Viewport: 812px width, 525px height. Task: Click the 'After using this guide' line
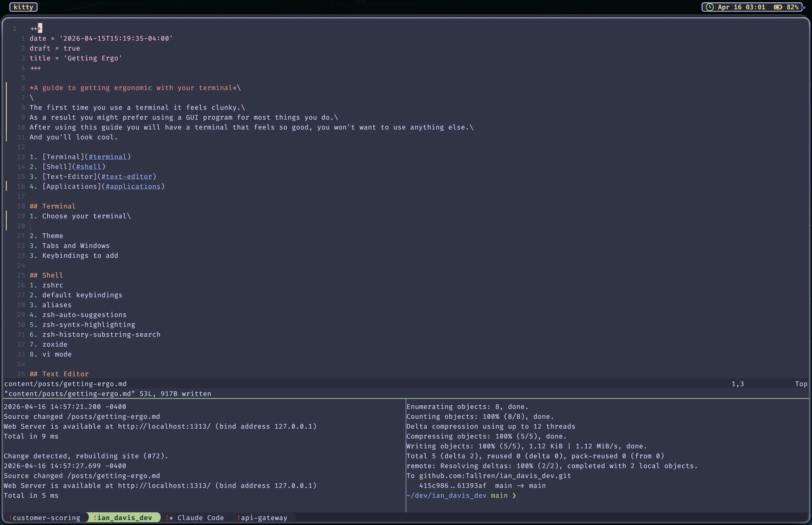pyautogui.click(x=251, y=128)
